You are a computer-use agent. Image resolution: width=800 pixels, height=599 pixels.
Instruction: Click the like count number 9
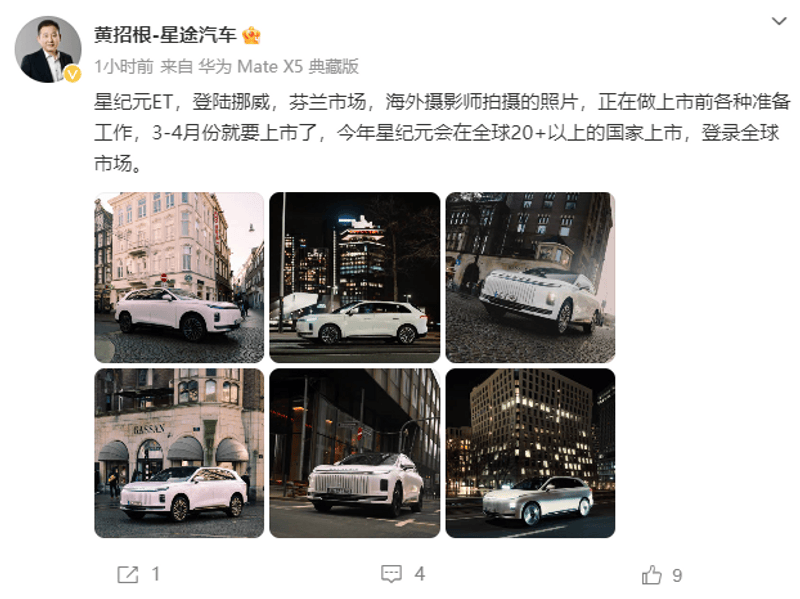(x=677, y=576)
